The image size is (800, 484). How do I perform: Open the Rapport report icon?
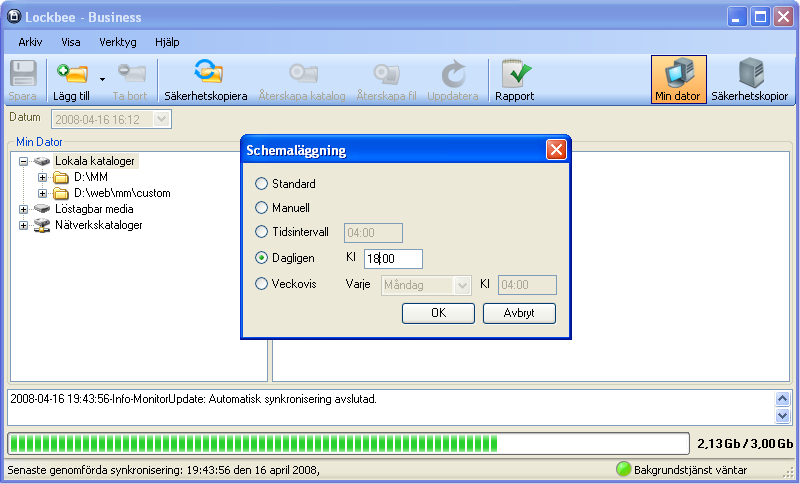(515, 74)
